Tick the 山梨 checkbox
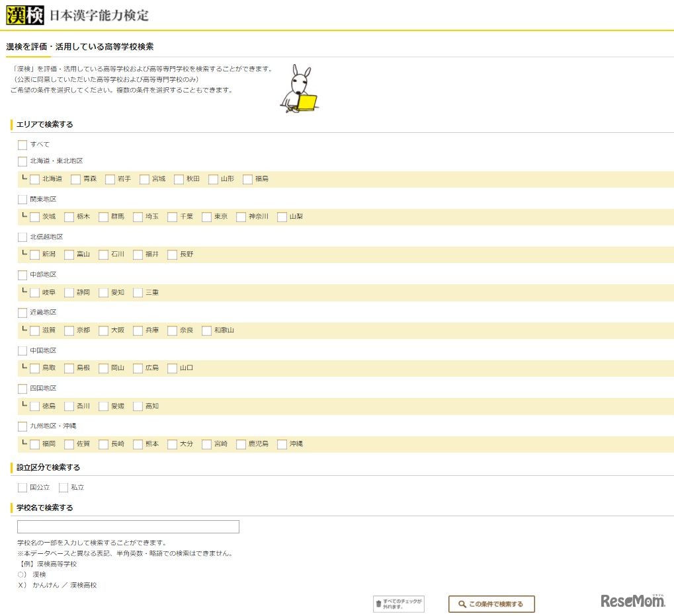The width and height of the screenshot is (674, 616). (x=282, y=217)
